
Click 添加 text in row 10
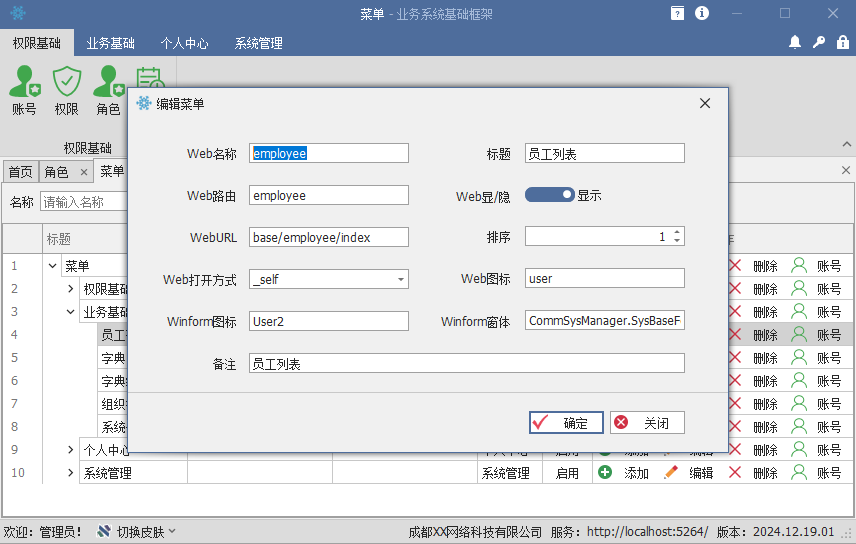pyautogui.click(x=637, y=473)
